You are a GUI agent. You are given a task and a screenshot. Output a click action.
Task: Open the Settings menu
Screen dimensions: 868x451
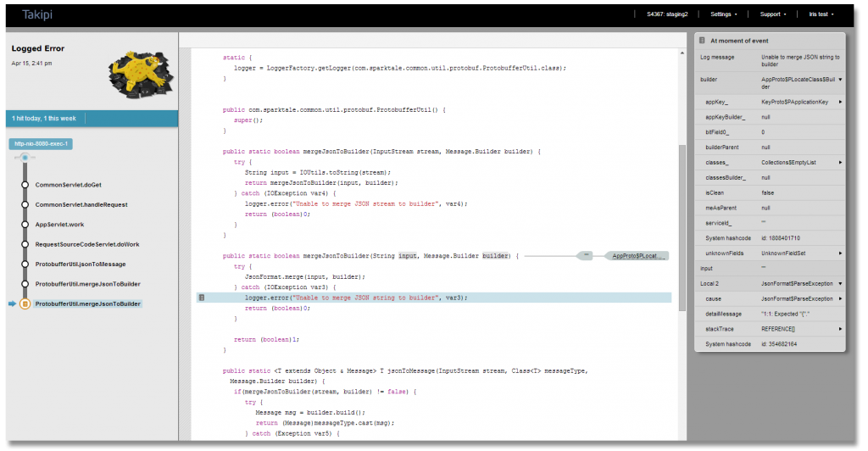(724, 14)
